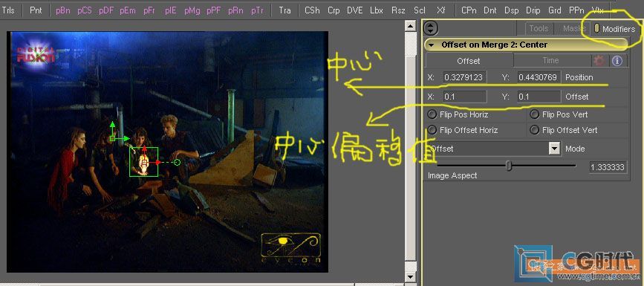Add the Rsz resize tool
The image size is (644, 286).
coord(398,10)
